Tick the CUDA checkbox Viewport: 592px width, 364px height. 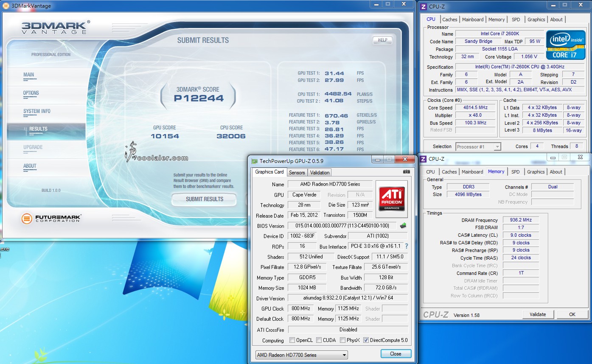click(318, 340)
